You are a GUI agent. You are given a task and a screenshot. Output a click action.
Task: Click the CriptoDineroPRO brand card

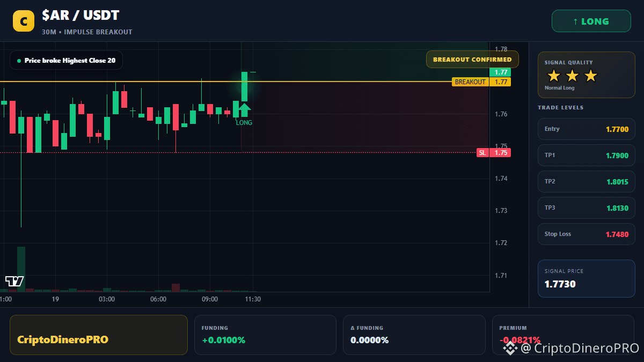click(99, 335)
